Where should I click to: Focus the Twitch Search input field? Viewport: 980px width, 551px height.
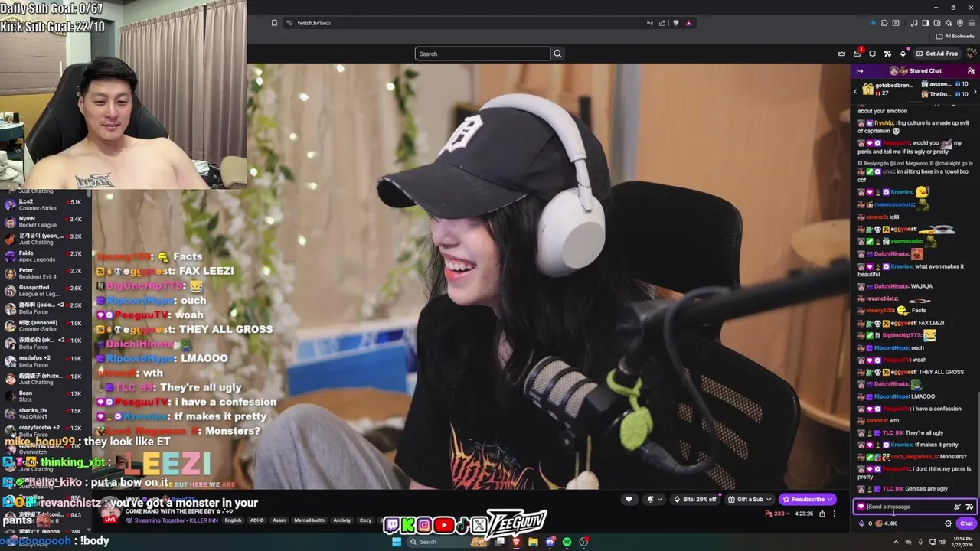482,54
